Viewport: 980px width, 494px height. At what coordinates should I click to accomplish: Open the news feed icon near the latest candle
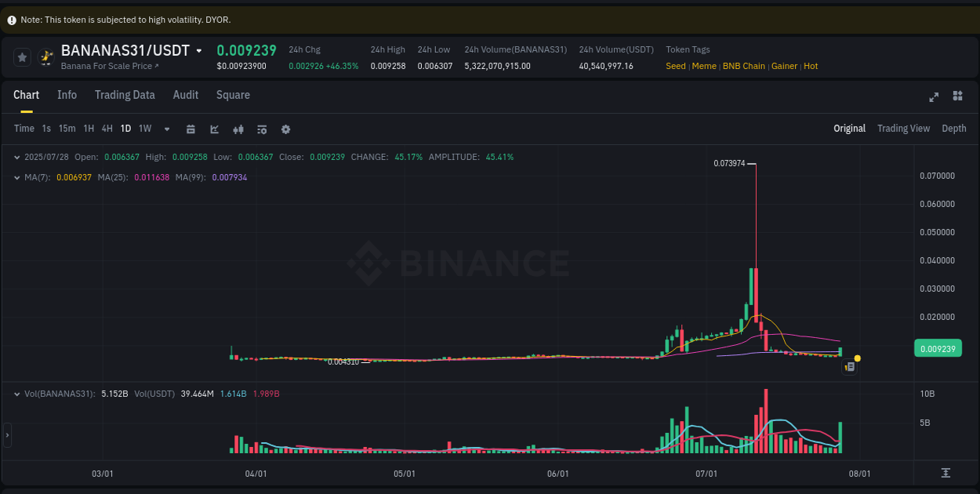[x=848, y=366]
